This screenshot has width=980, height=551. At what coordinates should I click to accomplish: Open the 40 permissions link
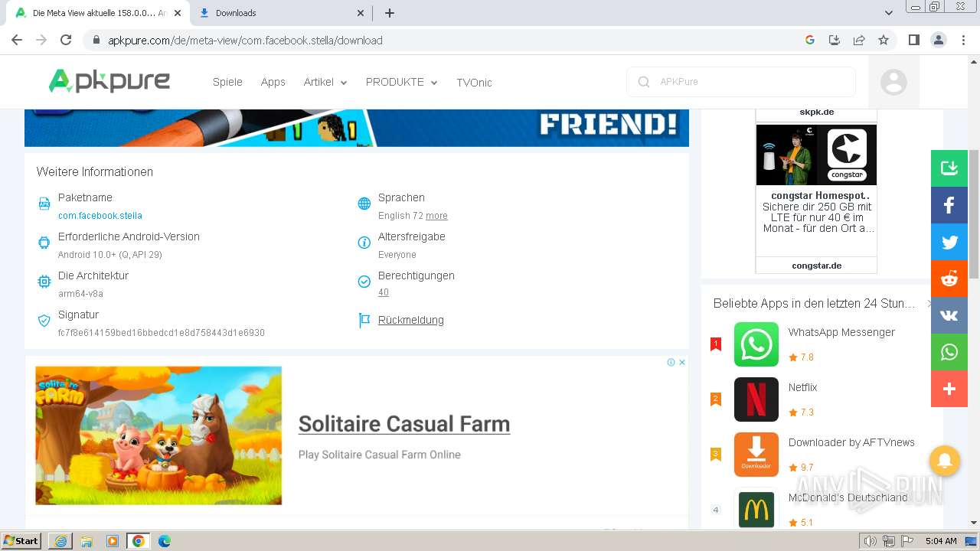(384, 292)
